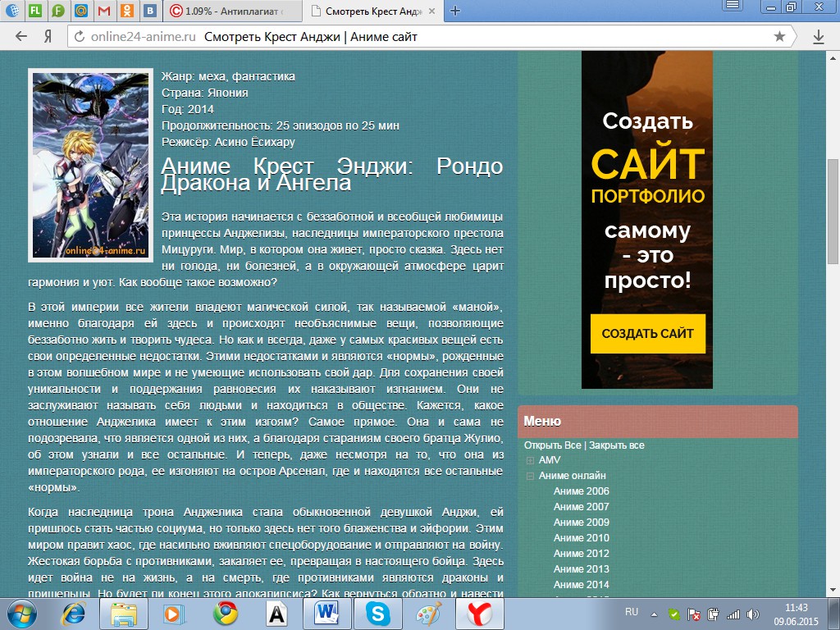Open the network signal tray icon
The height and width of the screenshot is (630, 840).
click(x=733, y=614)
